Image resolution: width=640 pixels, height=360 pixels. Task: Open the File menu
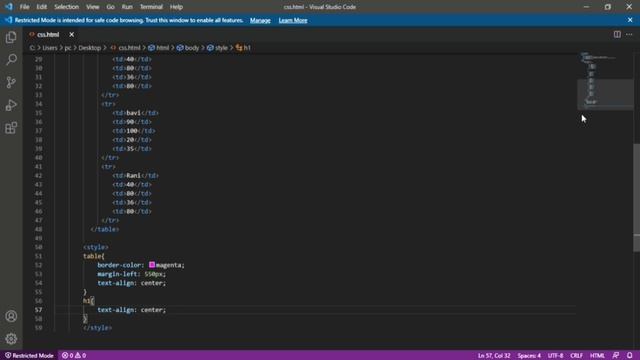click(x=24, y=7)
